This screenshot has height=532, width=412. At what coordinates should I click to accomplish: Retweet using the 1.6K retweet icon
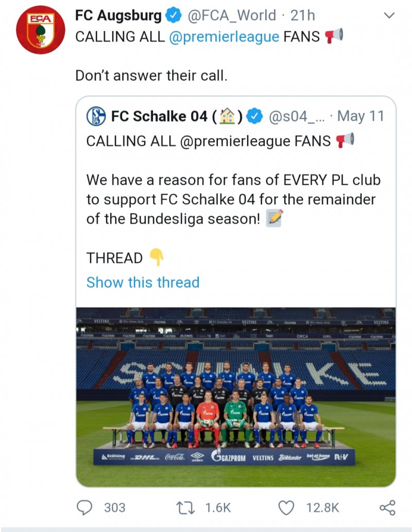tap(184, 507)
